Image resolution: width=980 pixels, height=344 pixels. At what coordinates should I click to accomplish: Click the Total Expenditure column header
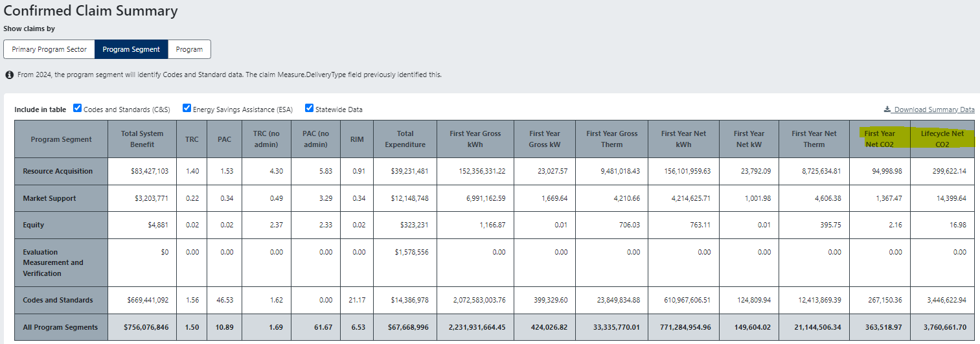[405, 139]
